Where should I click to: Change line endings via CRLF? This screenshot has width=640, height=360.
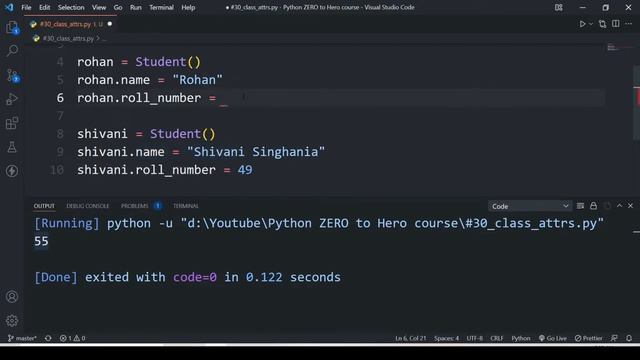click(x=497, y=338)
